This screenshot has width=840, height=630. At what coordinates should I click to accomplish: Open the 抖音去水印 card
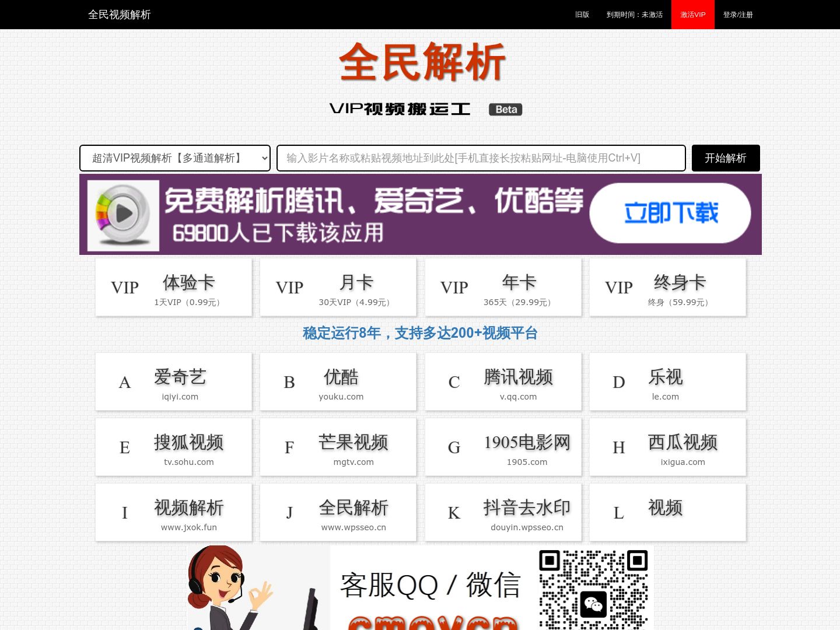(503, 513)
